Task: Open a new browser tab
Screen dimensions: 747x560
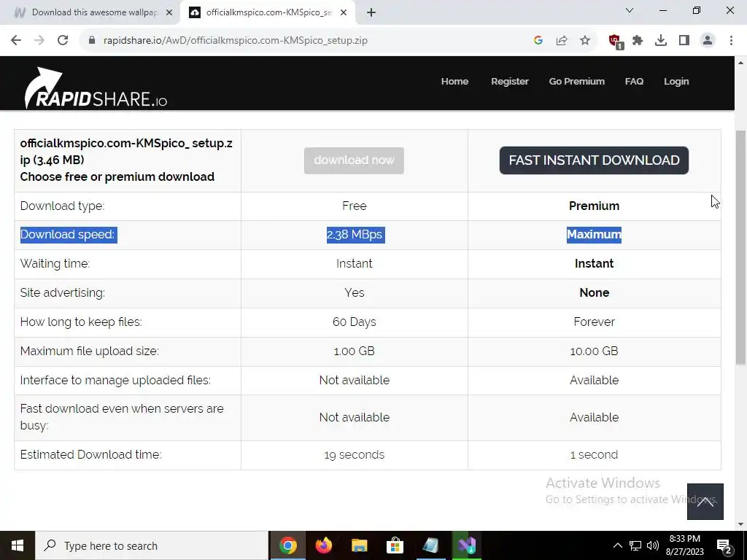Action: point(371,12)
